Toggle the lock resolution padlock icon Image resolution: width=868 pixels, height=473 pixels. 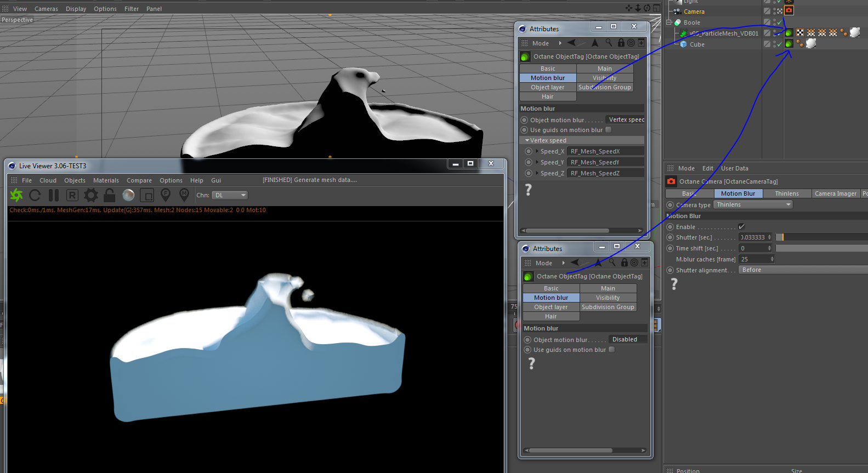(110, 195)
